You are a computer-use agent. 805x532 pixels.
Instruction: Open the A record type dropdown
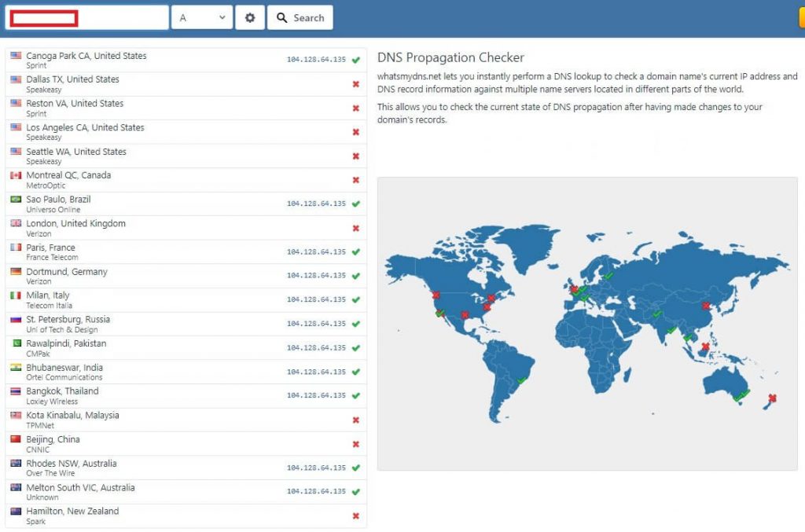[x=202, y=18]
